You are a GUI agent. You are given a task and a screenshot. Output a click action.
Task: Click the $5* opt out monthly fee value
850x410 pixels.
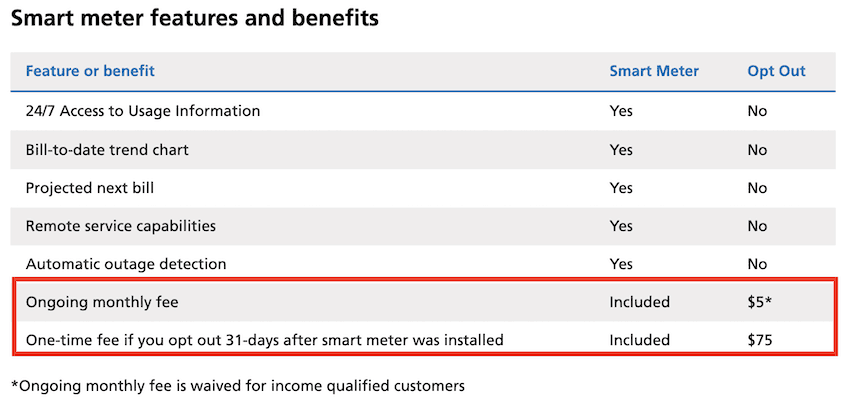pos(759,302)
